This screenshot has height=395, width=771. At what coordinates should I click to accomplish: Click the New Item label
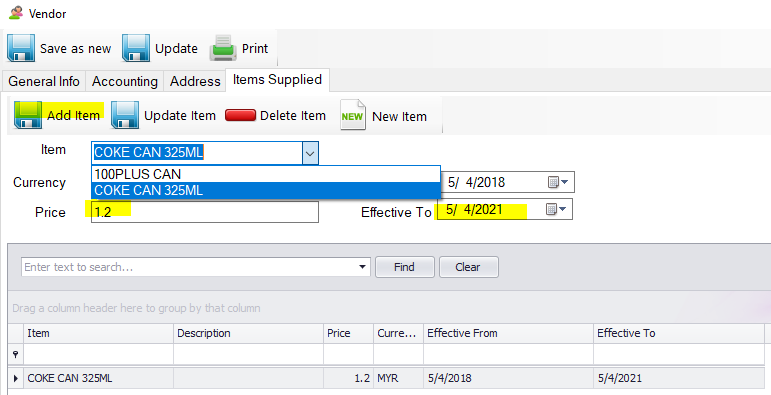(x=399, y=117)
